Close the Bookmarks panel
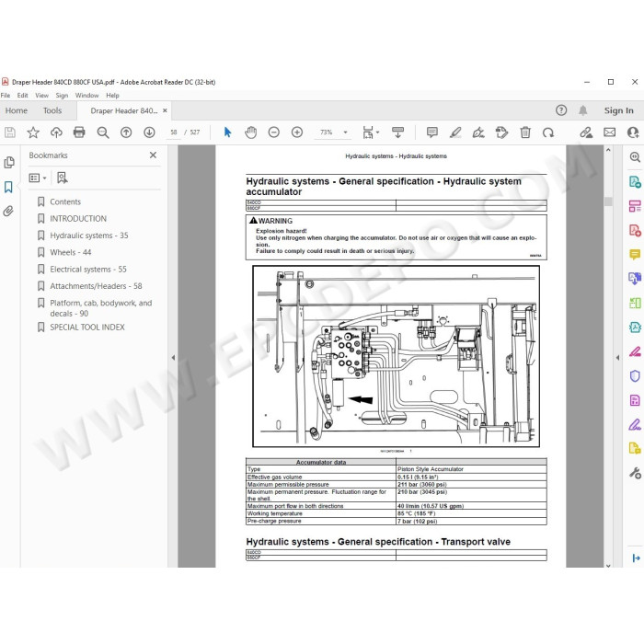 [153, 155]
